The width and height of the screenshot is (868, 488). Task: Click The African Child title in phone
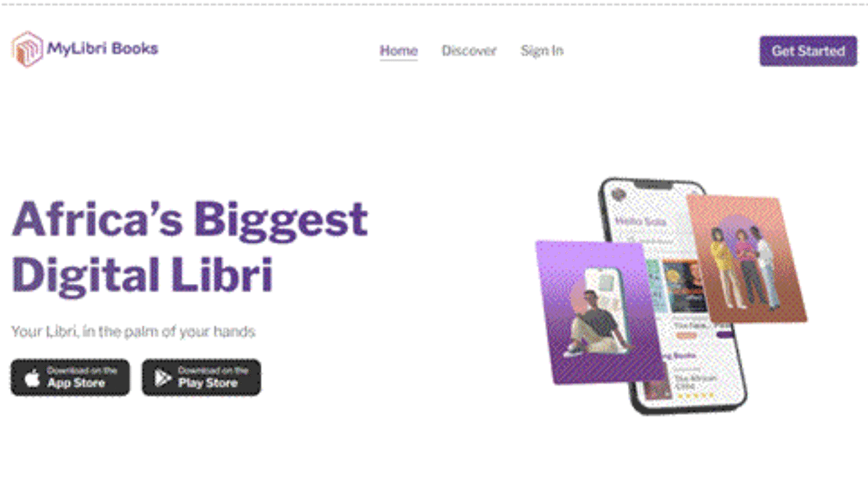[x=694, y=382]
